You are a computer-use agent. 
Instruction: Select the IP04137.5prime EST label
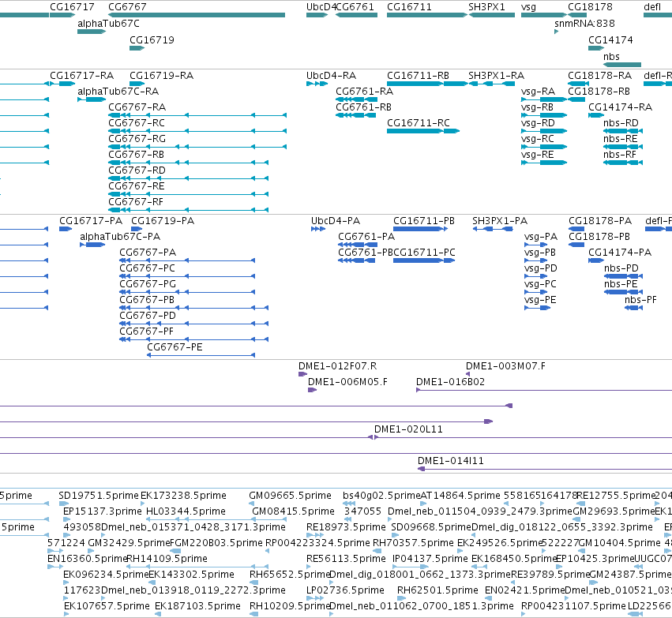430,559
